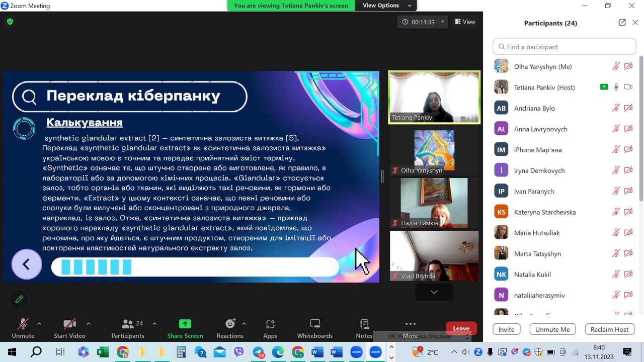Click the Find a participant search field
Image resolution: width=644 pixels, height=362 pixels.
pyautogui.click(x=564, y=47)
